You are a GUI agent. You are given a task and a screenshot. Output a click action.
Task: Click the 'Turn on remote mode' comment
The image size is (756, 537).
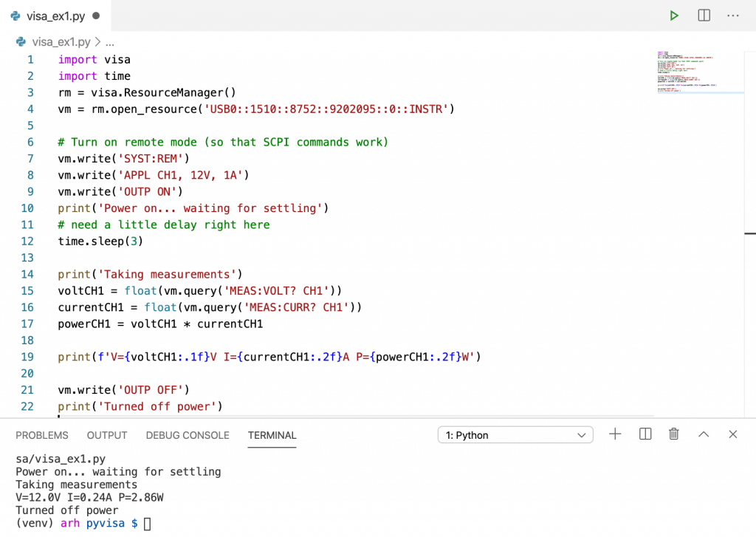coord(223,143)
